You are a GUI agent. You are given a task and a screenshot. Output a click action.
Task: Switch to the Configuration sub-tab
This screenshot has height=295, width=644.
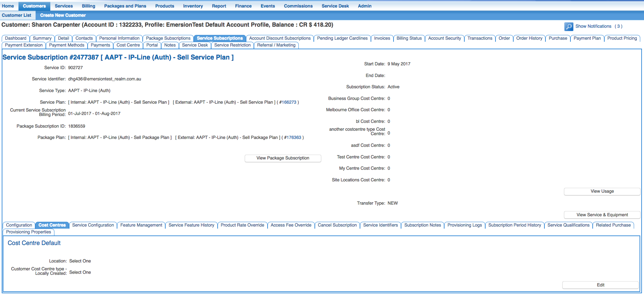click(x=19, y=225)
